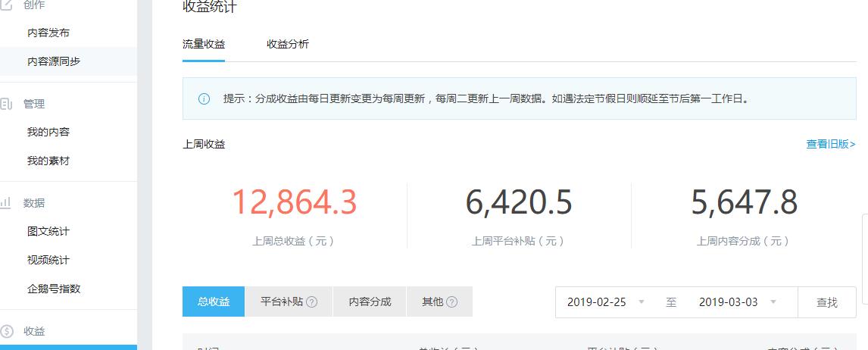Open 内容发布 in the sidebar
The image size is (868, 350).
[x=48, y=33]
